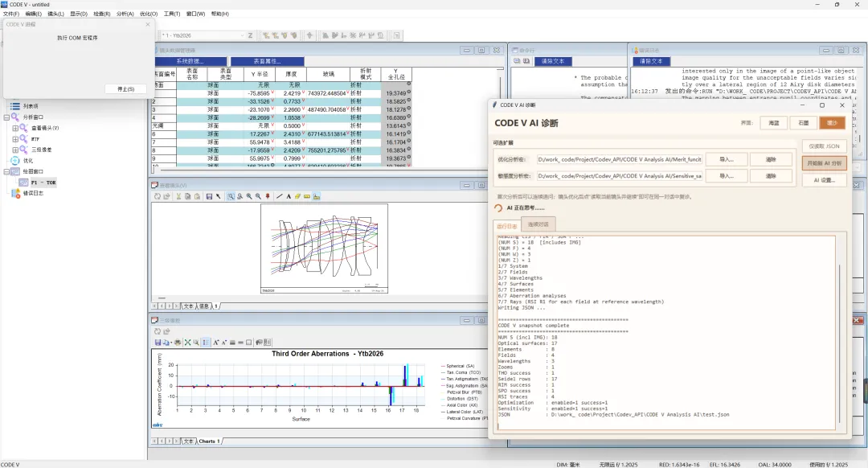Click Y radius cell -75.8595 in table
868x468 pixels.
[x=259, y=93]
